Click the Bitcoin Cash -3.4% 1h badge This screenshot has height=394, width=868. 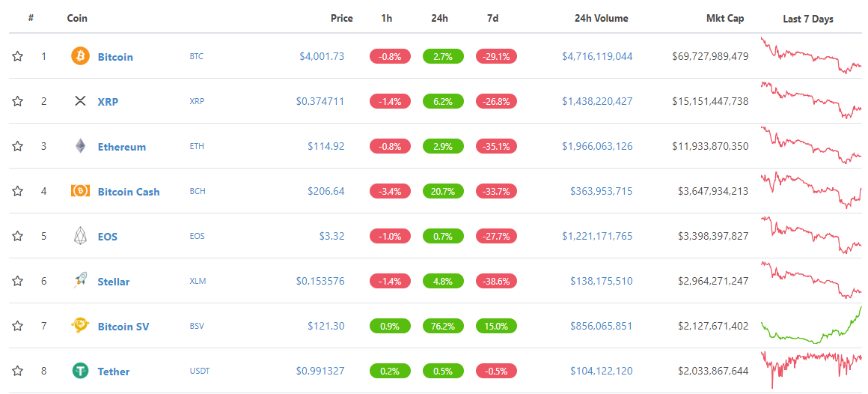click(390, 191)
